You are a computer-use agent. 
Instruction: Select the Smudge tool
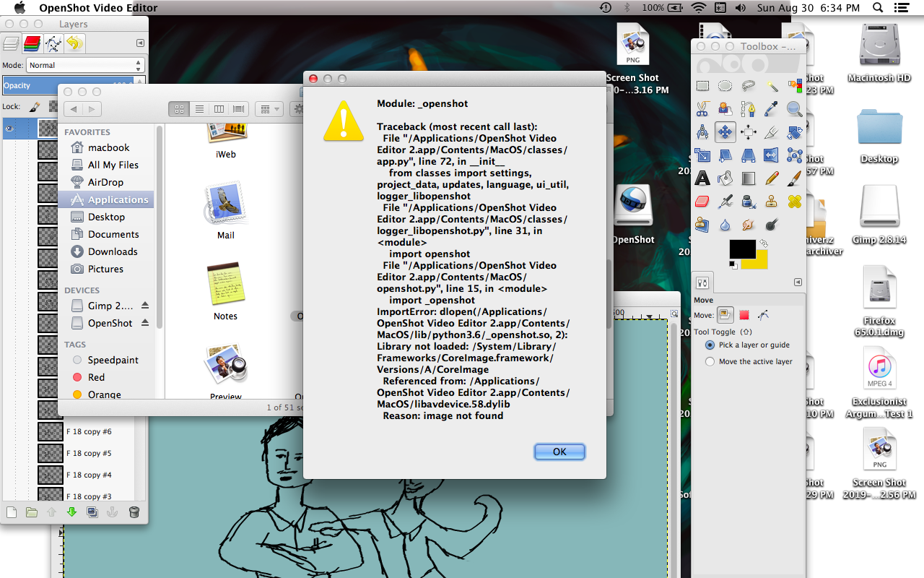coord(749,224)
